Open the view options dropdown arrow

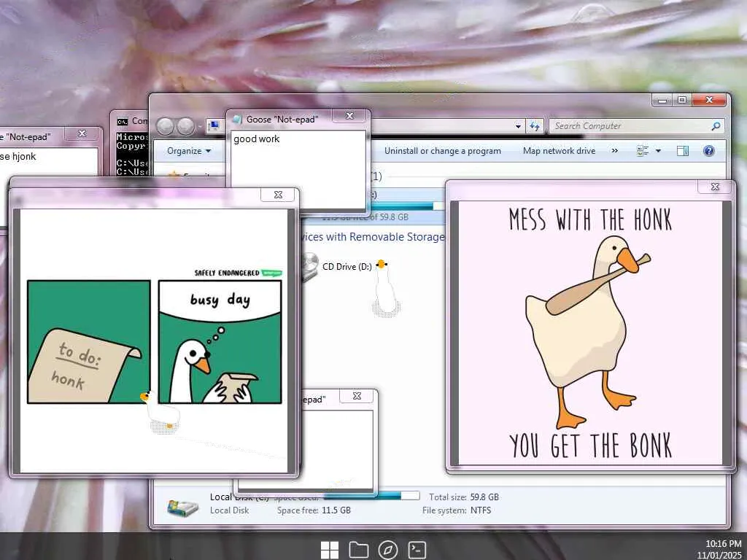(658, 151)
